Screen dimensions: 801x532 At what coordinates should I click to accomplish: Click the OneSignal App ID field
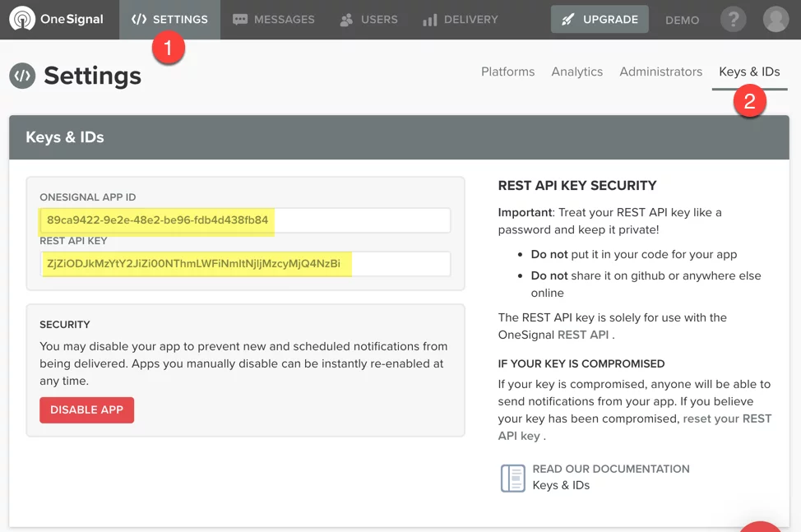(x=244, y=220)
